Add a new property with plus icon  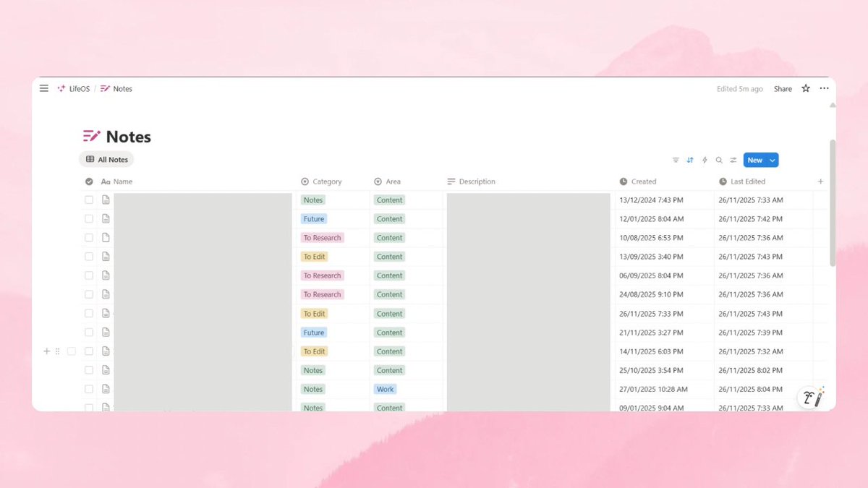(x=820, y=181)
